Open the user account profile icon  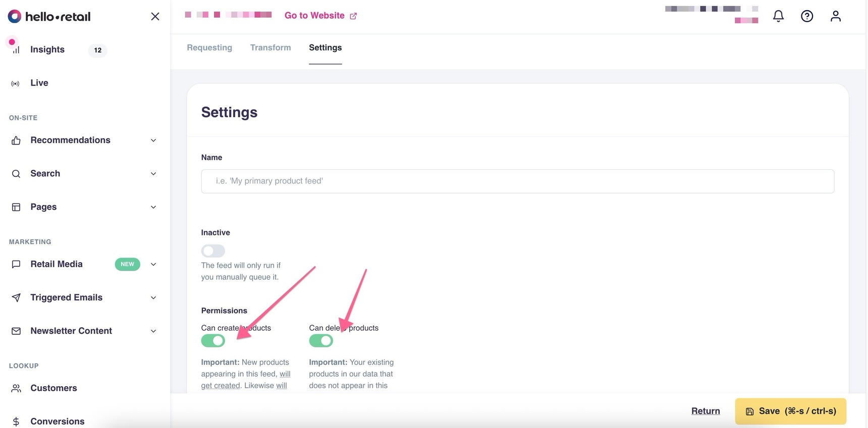[836, 16]
